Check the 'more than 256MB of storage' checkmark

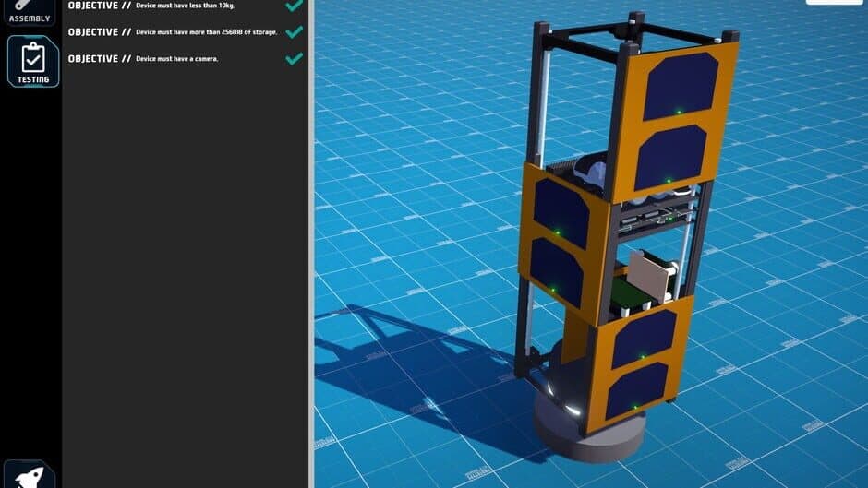tap(294, 31)
